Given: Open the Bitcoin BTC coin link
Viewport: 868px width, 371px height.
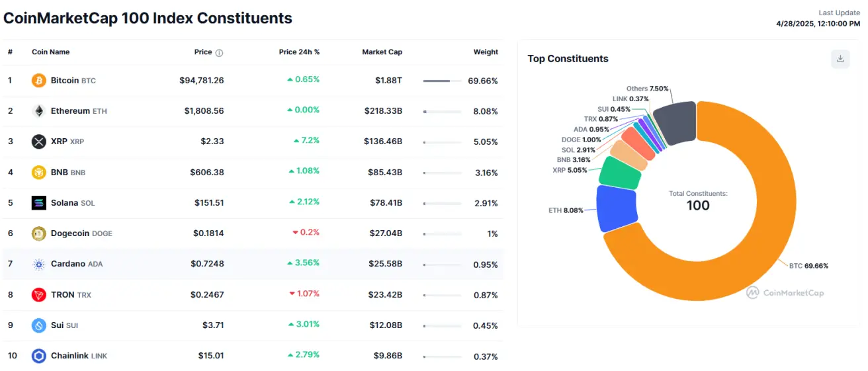Looking at the screenshot, I should (73, 81).
